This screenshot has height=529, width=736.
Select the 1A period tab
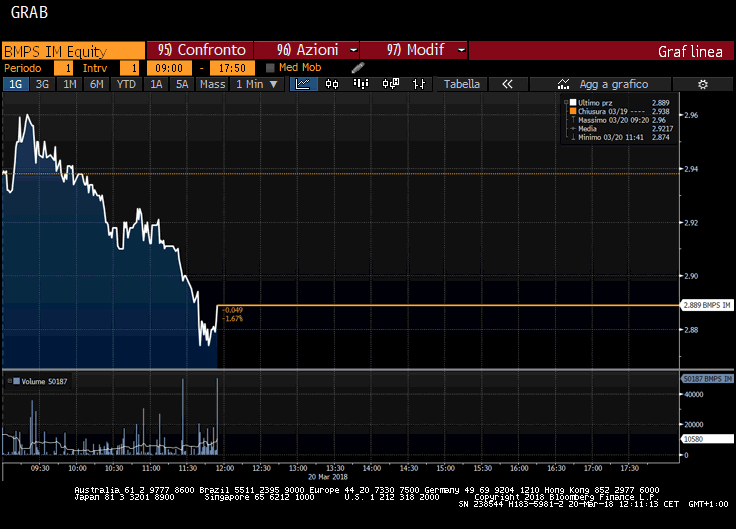(x=156, y=84)
